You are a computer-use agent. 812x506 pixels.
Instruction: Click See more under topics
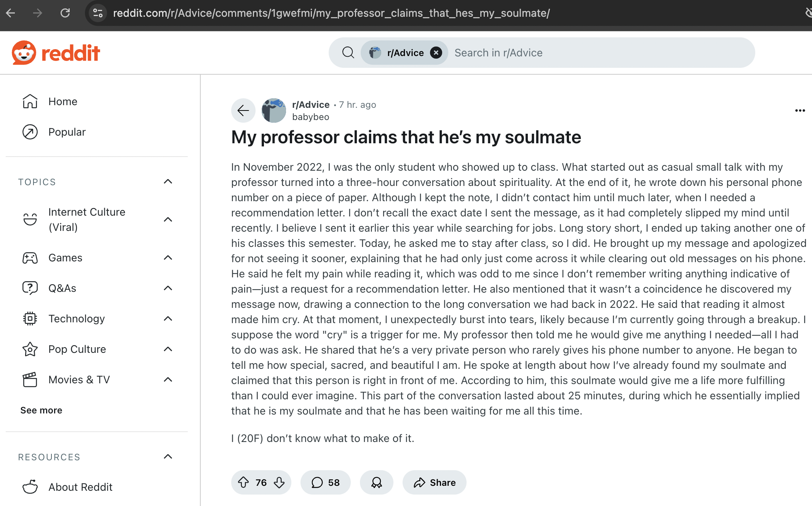[41, 410]
